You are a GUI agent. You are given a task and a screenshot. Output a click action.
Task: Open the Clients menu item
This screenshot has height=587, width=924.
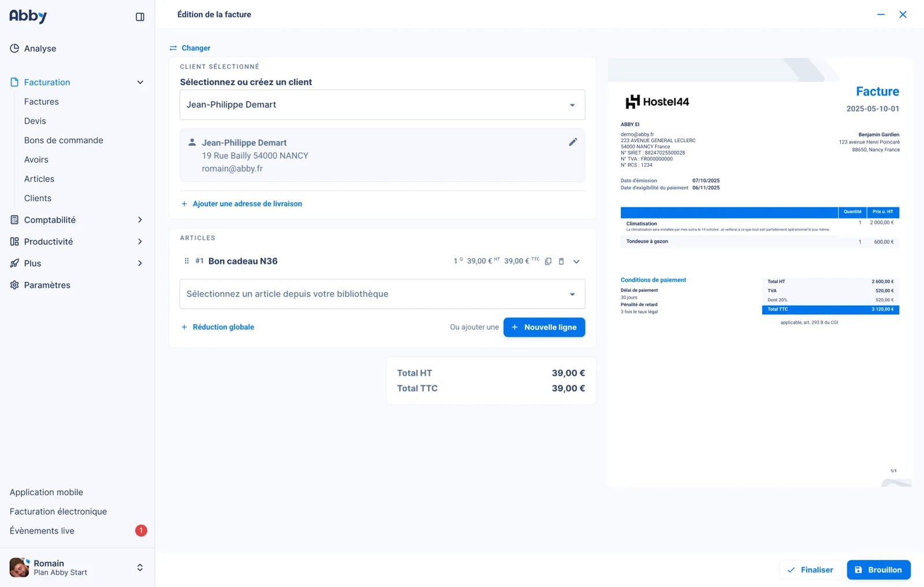click(x=38, y=198)
